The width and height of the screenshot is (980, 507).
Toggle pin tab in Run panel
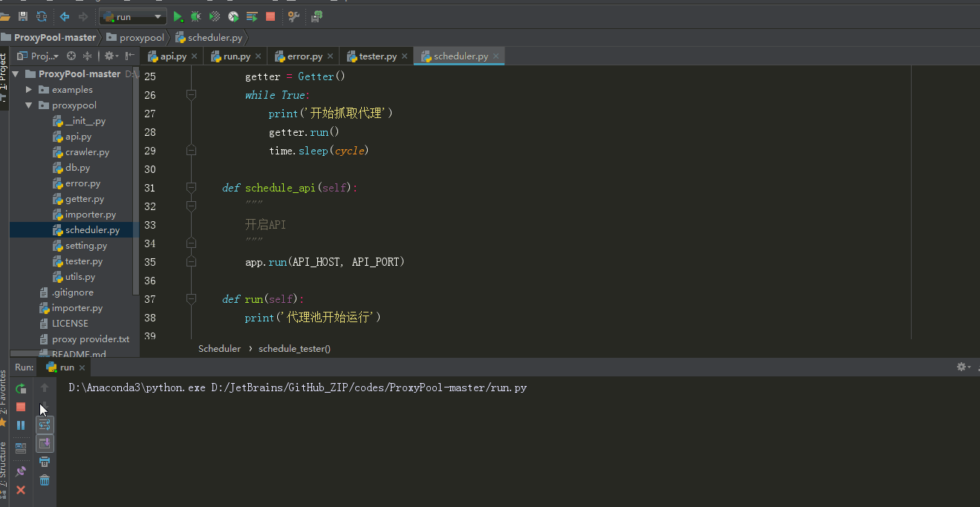tap(21, 471)
